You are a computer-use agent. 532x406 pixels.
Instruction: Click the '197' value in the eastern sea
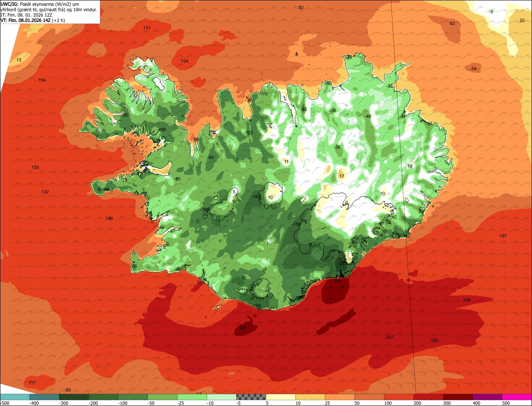[503, 236]
